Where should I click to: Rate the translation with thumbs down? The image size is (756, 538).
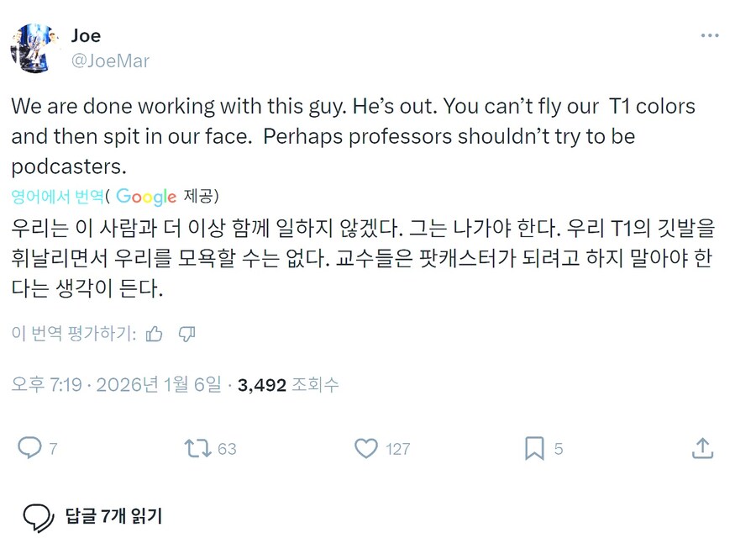coord(186,334)
